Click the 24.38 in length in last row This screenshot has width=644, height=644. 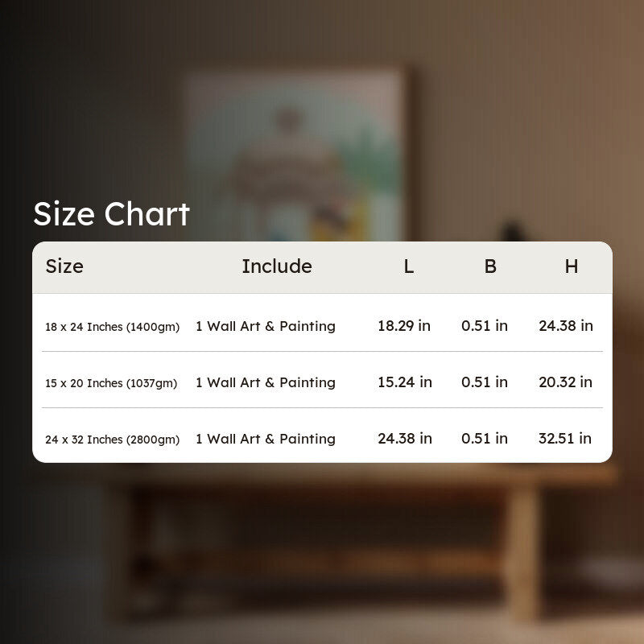tap(405, 438)
